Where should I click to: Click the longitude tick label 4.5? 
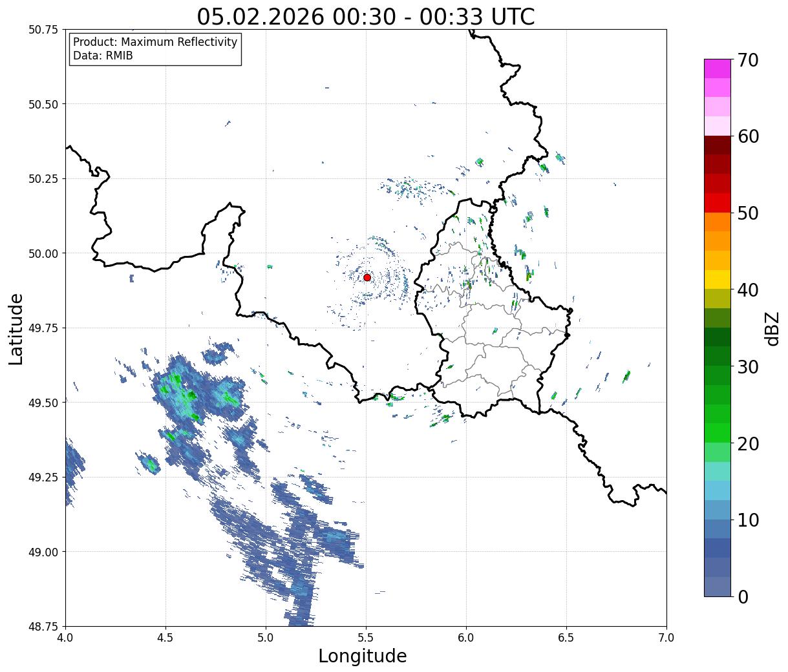tap(165, 638)
